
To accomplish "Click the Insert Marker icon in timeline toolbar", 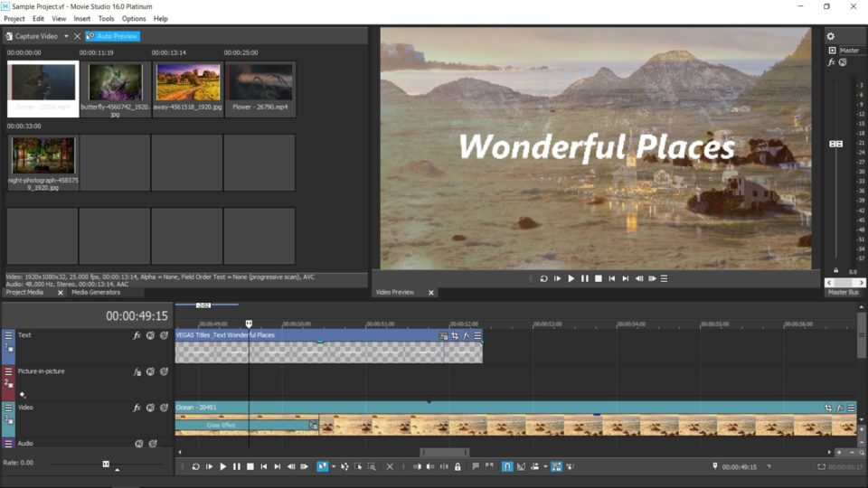I will pyautogui.click(x=476, y=467).
